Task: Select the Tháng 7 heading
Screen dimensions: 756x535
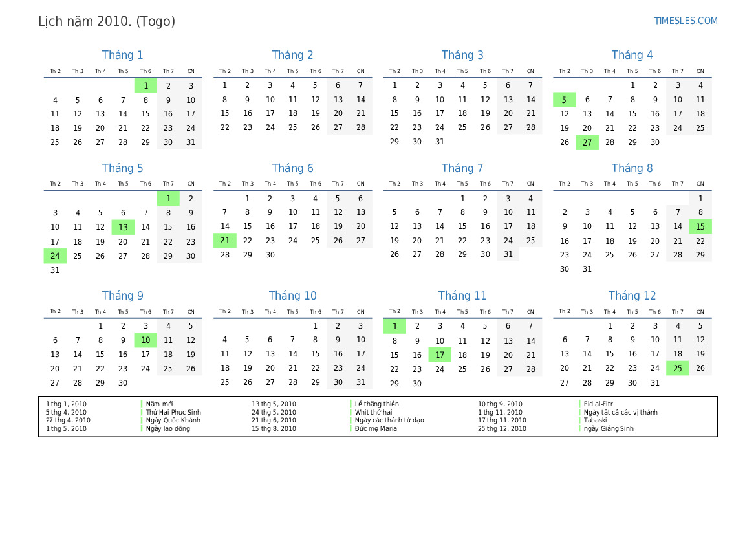Action: coord(462,168)
